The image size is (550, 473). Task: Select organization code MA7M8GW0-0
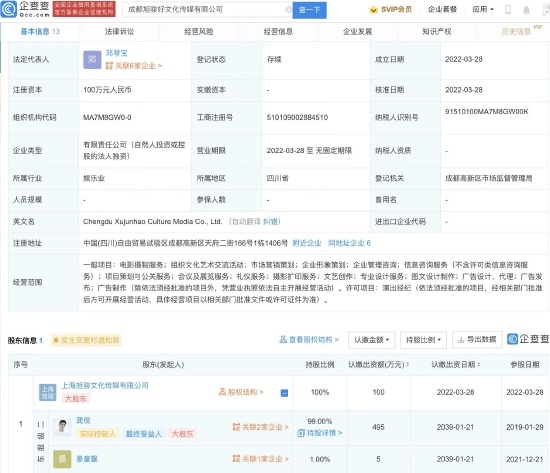point(107,117)
